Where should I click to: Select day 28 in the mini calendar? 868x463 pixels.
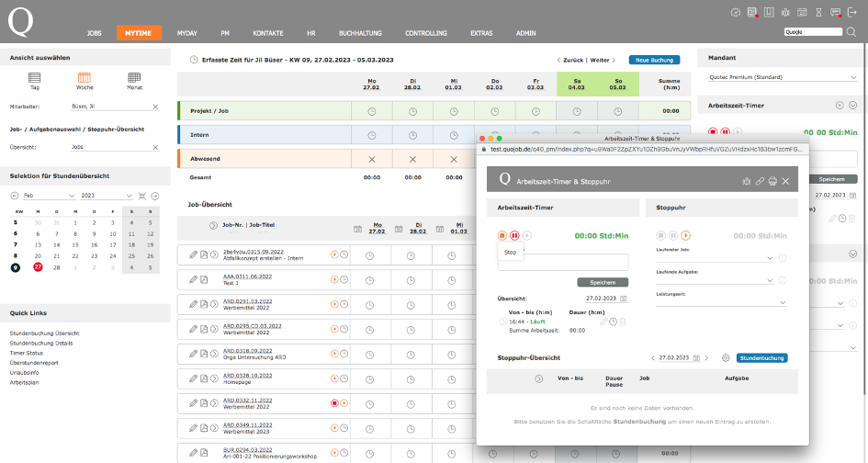click(x=56, y=267)
